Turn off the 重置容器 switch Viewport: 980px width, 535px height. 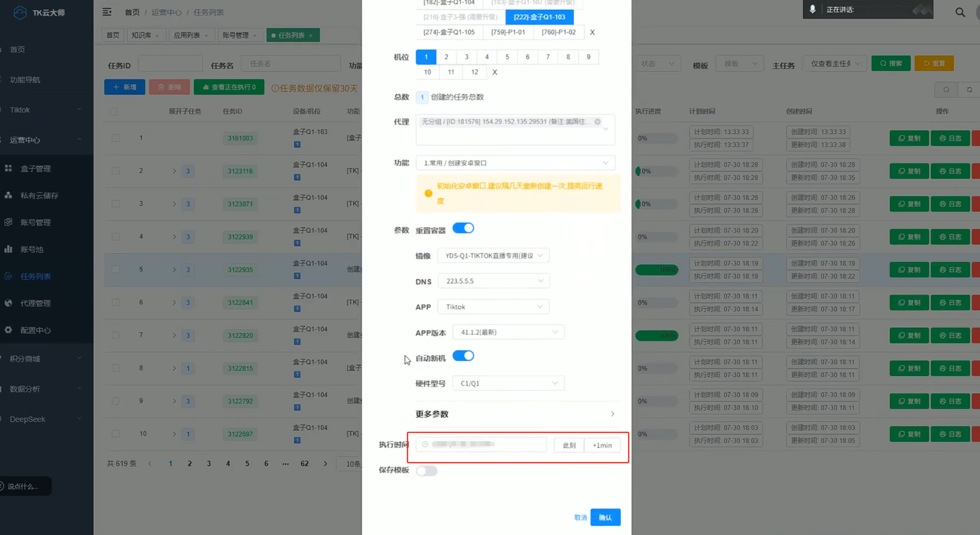[x=463, y=228]
